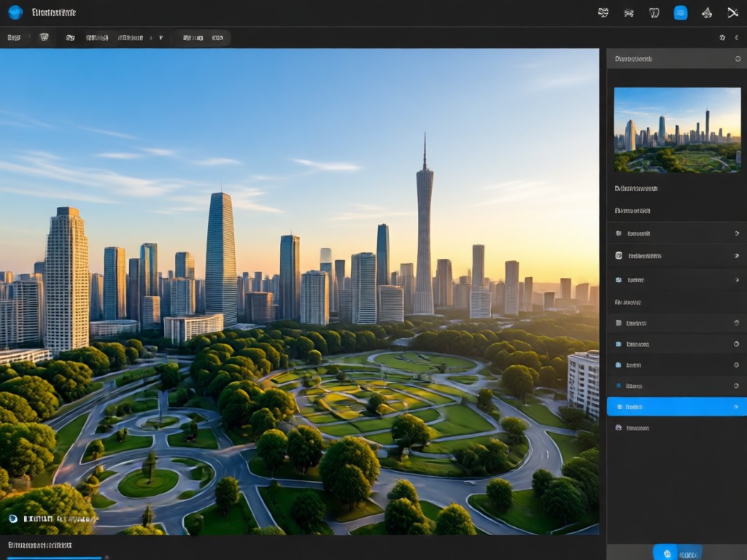Click the circle icon in the side panel header

tap(738, 59)
